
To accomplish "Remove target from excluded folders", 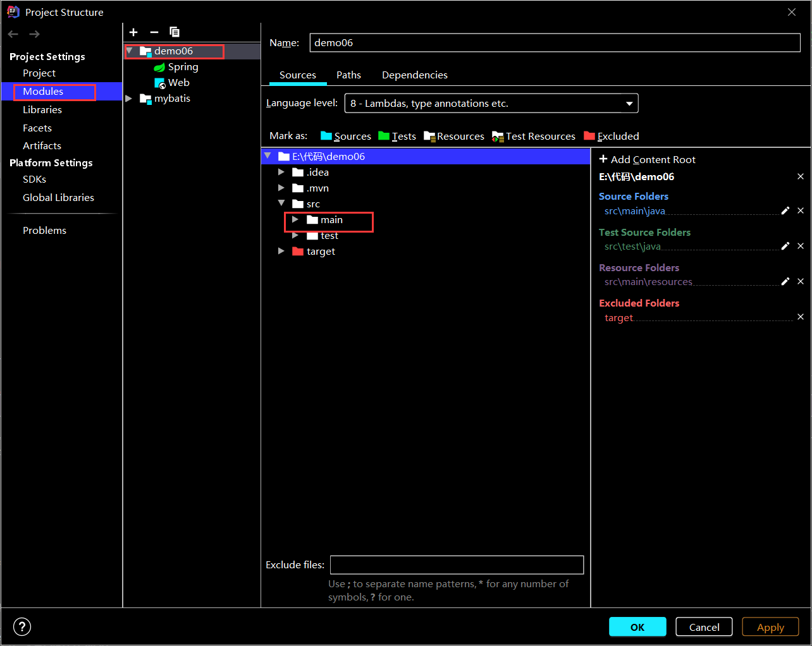I will [x=801, y=317].
